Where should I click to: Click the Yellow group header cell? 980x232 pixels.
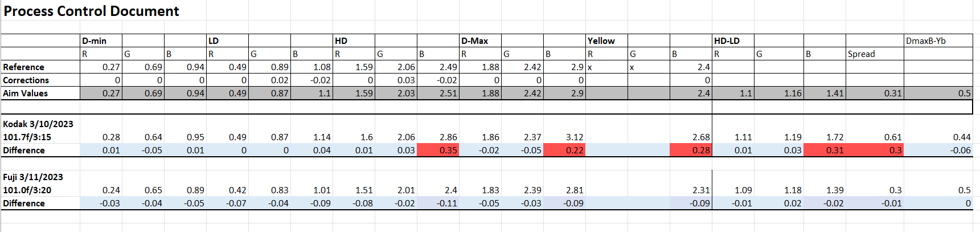[601, 41]
